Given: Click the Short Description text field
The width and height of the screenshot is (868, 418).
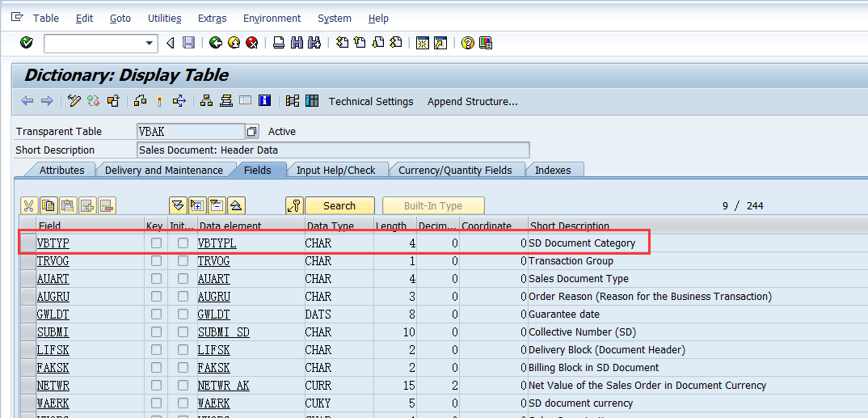Looking at the screenshot, I should (333, 150).
